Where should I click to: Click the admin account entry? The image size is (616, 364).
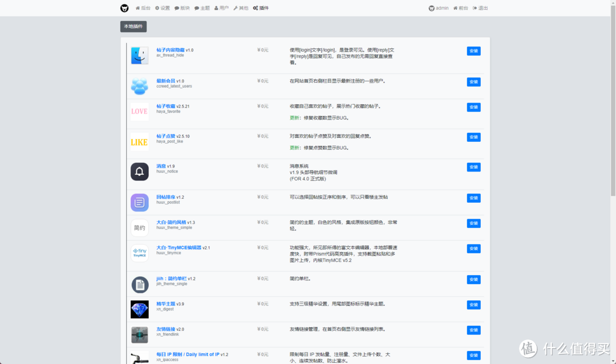pos(439,7)
